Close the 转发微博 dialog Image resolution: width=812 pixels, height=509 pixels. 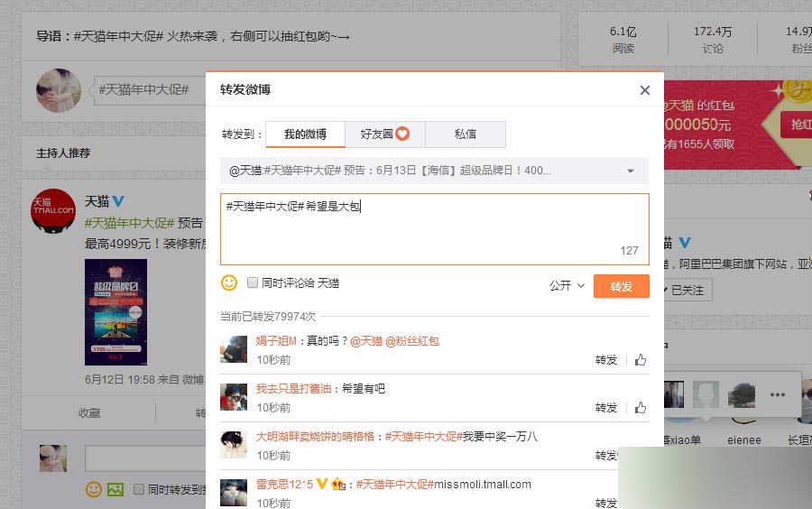645,90
